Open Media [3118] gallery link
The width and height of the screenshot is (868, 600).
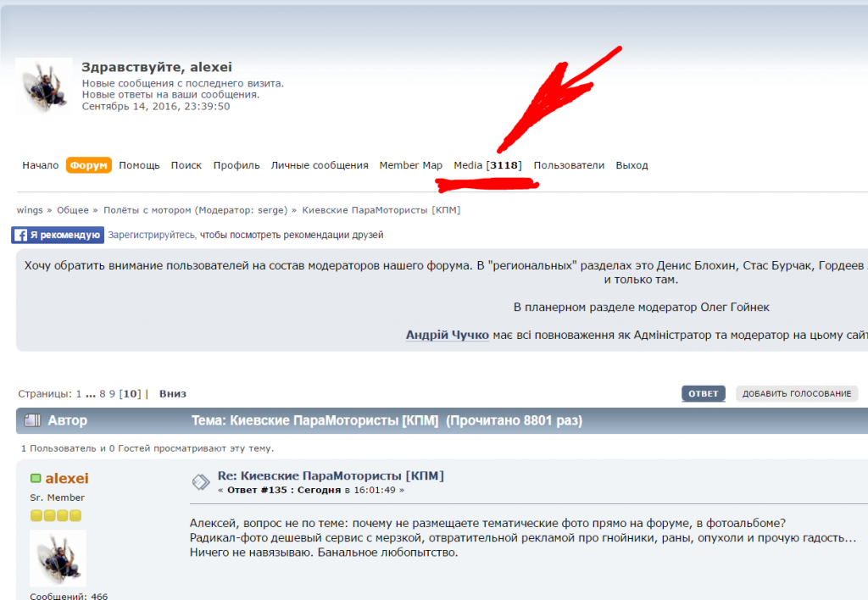pyautogui.click(x=487, y=165)
